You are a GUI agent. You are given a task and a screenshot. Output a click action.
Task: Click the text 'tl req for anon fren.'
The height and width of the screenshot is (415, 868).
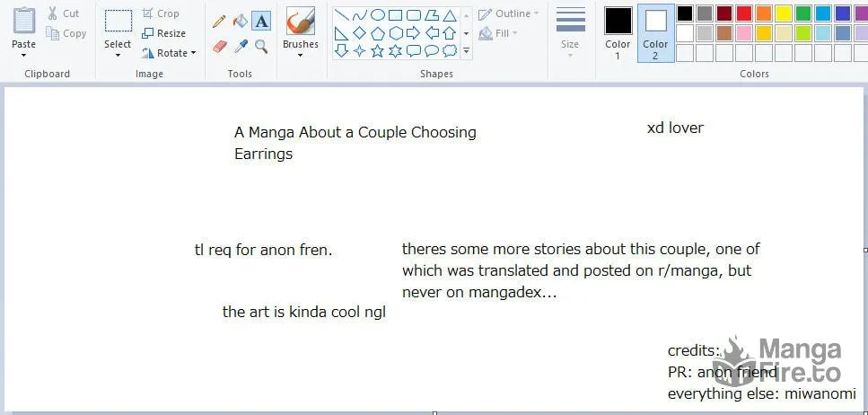(264, 251)
